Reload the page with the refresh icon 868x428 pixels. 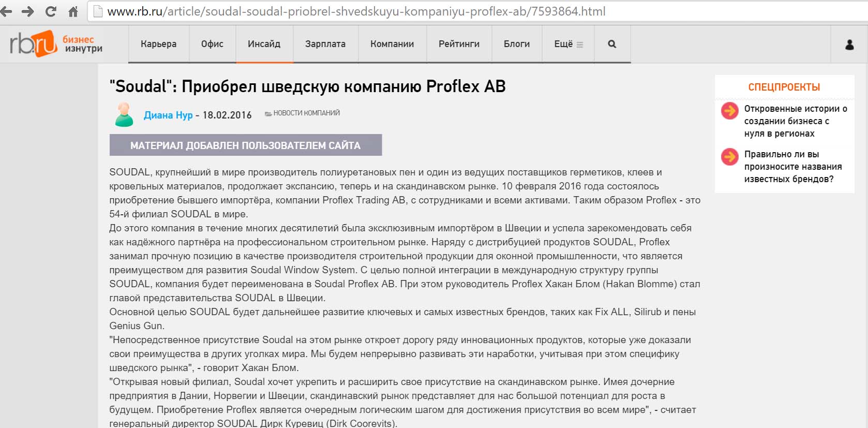pyautogui.click(x=51, y=11)
